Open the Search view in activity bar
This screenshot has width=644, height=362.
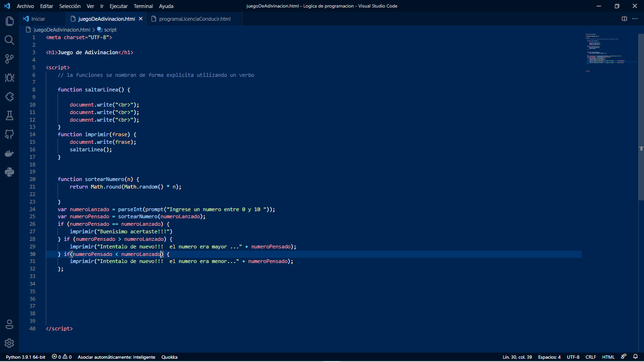(9, 40)
